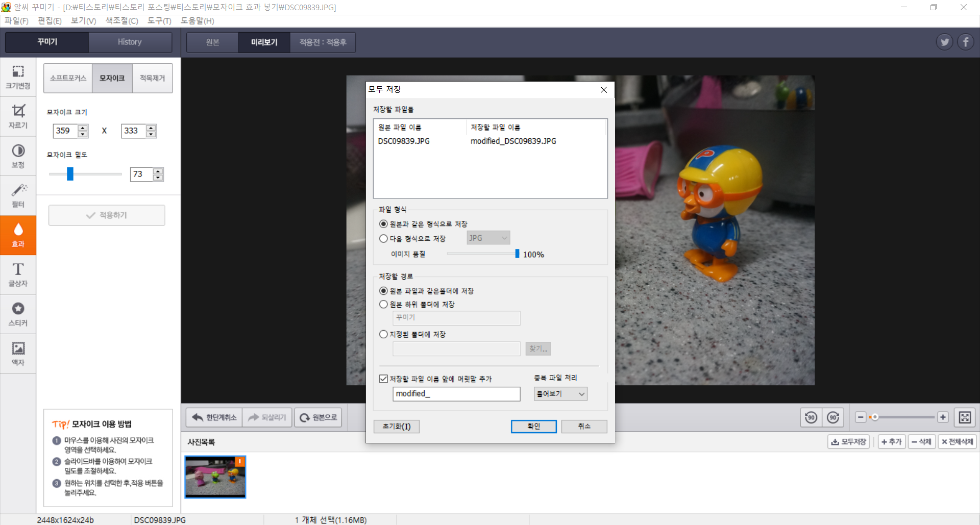Open the 파일(F) menu
The width and height of the screenshot is (980, 525).
tap(16, 21)
